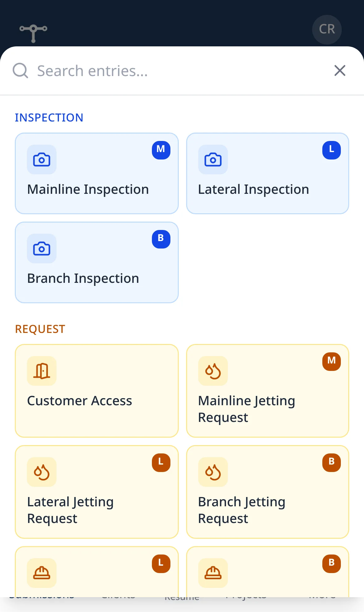Click the camera icon on Lateral Inspection

[x=213, y=159]
